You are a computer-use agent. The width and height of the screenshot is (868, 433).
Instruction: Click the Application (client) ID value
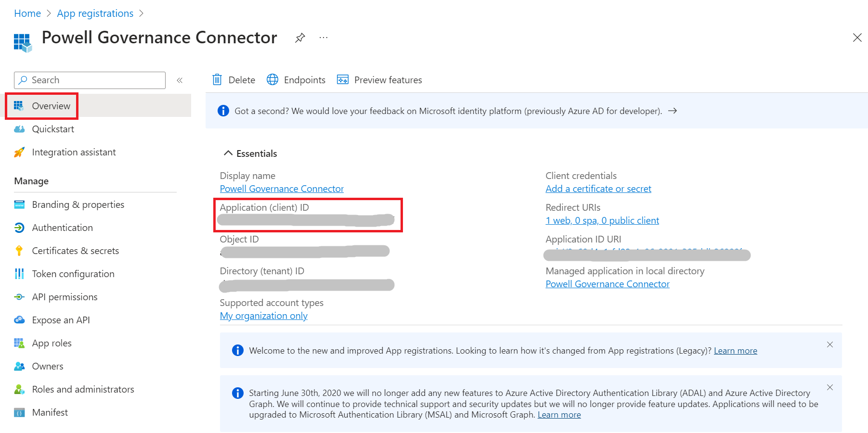306,220
